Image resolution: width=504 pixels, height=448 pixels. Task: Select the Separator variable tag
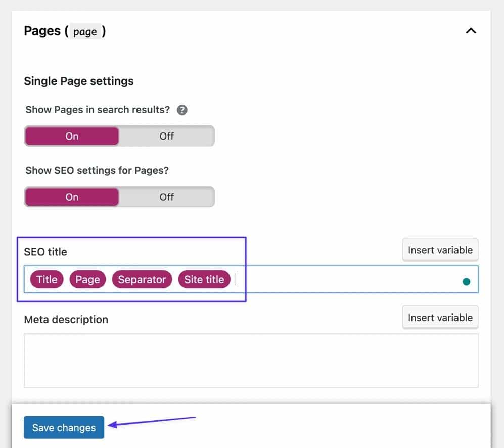click(x=142, y=280)
